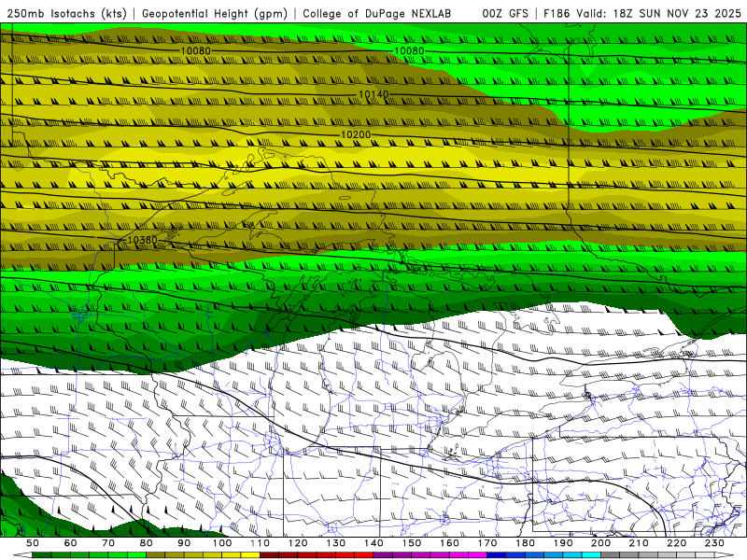Click the bright yellow segment of the color bar
Image resolution: width=747 pixels, height=560 pixels.
pyautogui.click(x=250, y=555)
